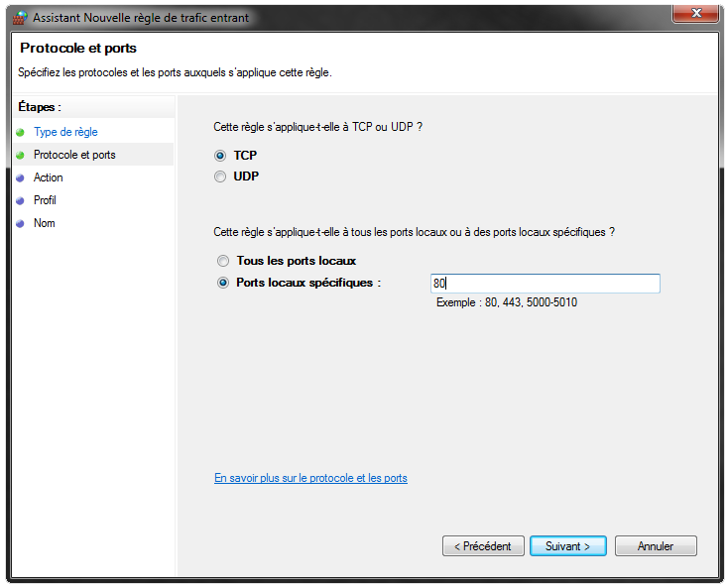Click the green bullet beside Protocole et ports
The height and width of the screenshot is (588, 728).
click(20, 155)
